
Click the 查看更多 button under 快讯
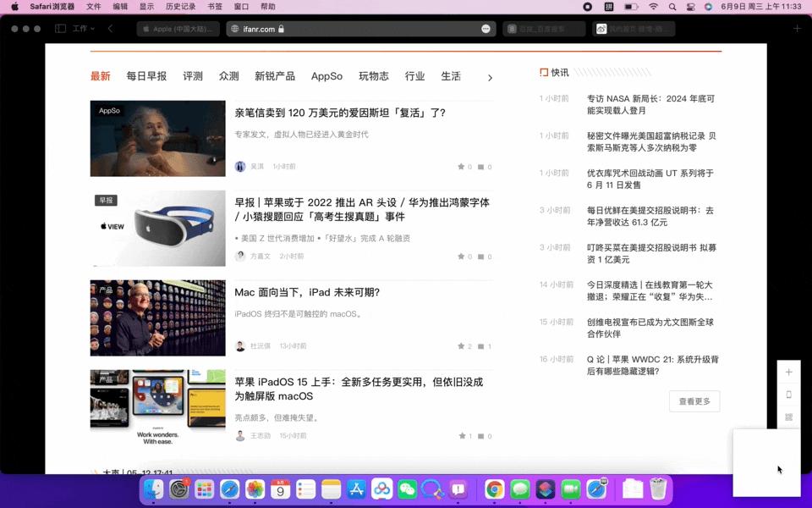click(x=694, y=401)
